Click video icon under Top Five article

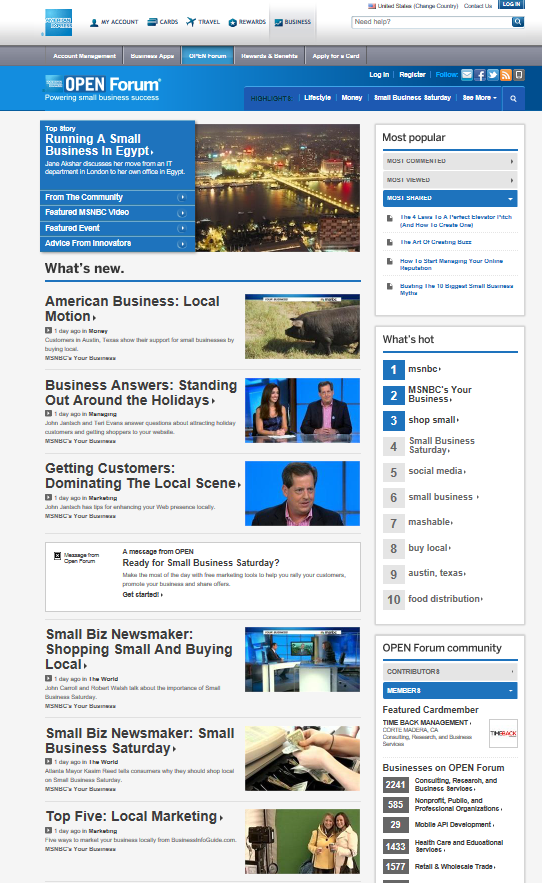(x=48, y=830)
